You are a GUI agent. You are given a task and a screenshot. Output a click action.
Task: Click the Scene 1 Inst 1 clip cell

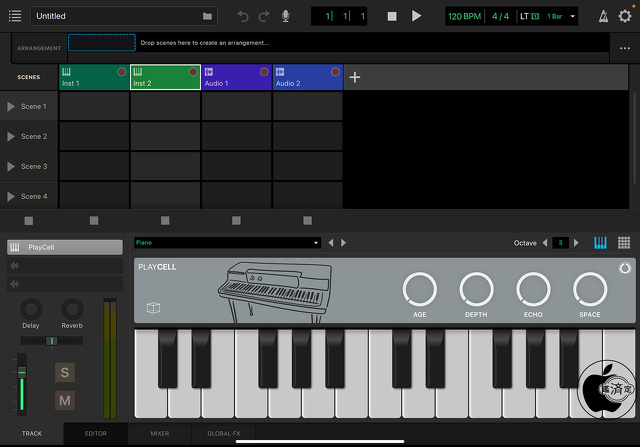click(94, 106)
